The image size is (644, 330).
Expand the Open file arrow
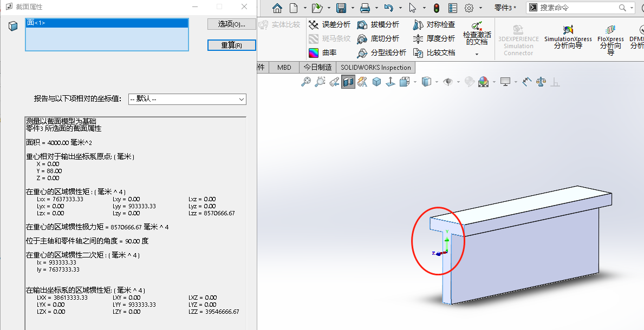point(329,8)
